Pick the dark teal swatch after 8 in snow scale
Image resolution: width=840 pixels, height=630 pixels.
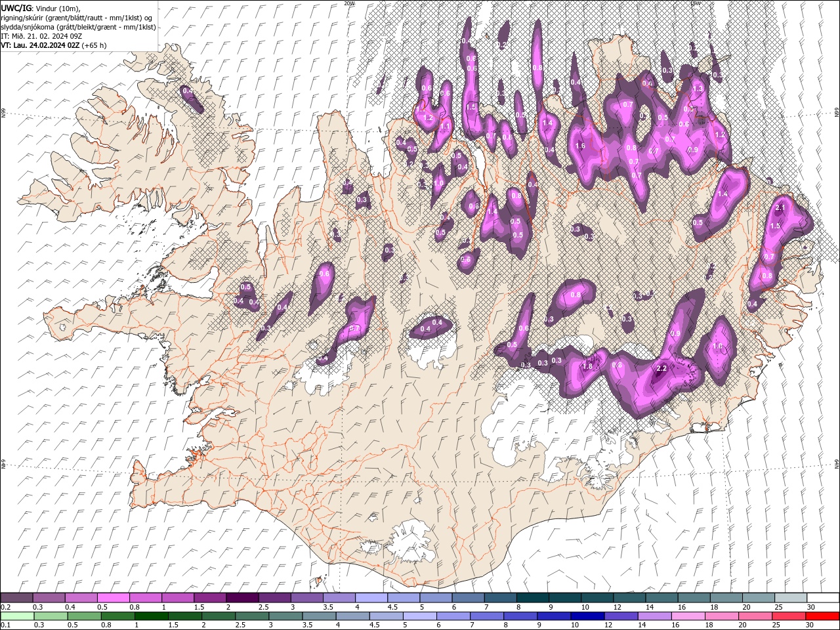tap(532, 598)
